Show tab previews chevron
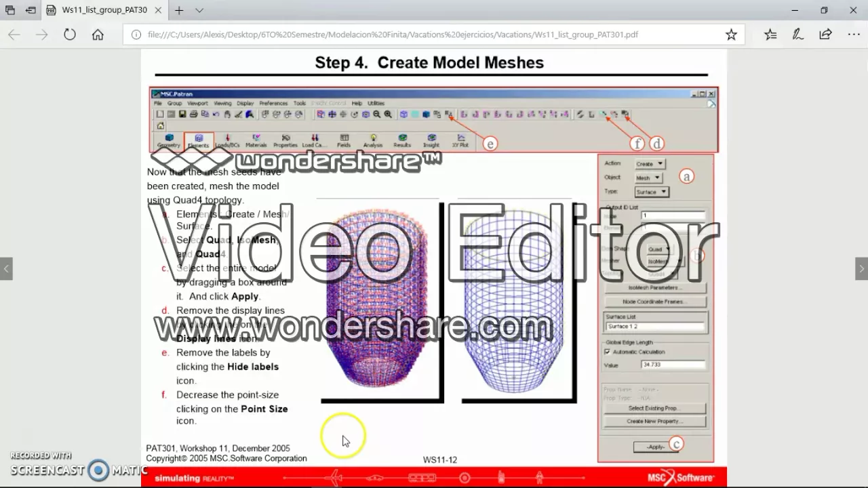 click(199, 10)
